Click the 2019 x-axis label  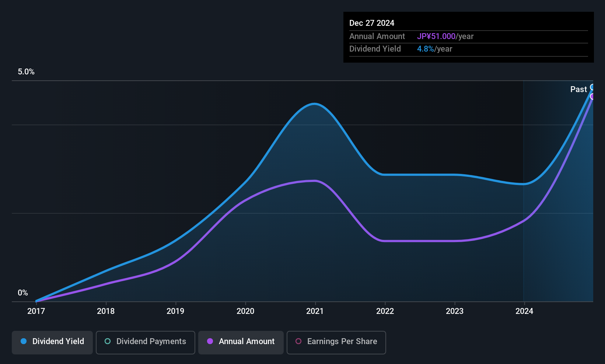pyautogui.click(x=175, y=311)
